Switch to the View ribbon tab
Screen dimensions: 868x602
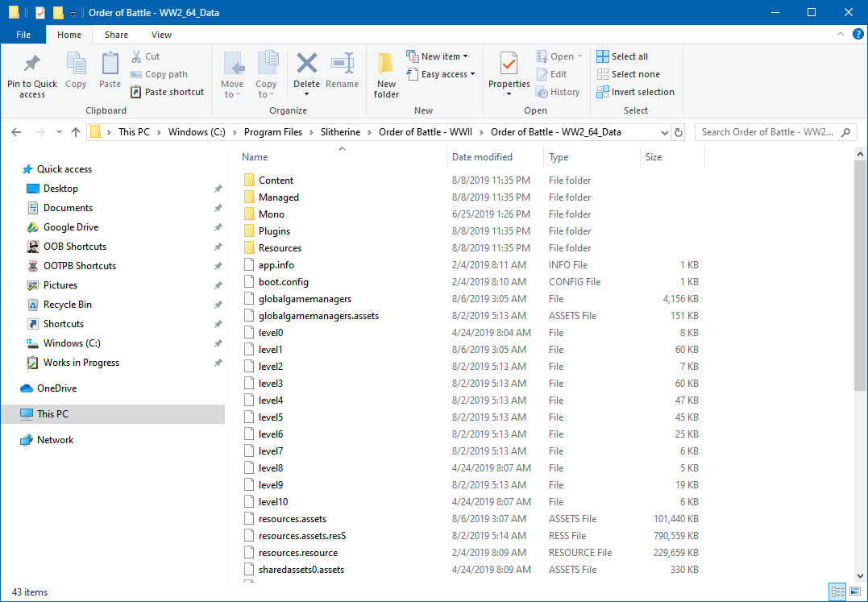161,35
